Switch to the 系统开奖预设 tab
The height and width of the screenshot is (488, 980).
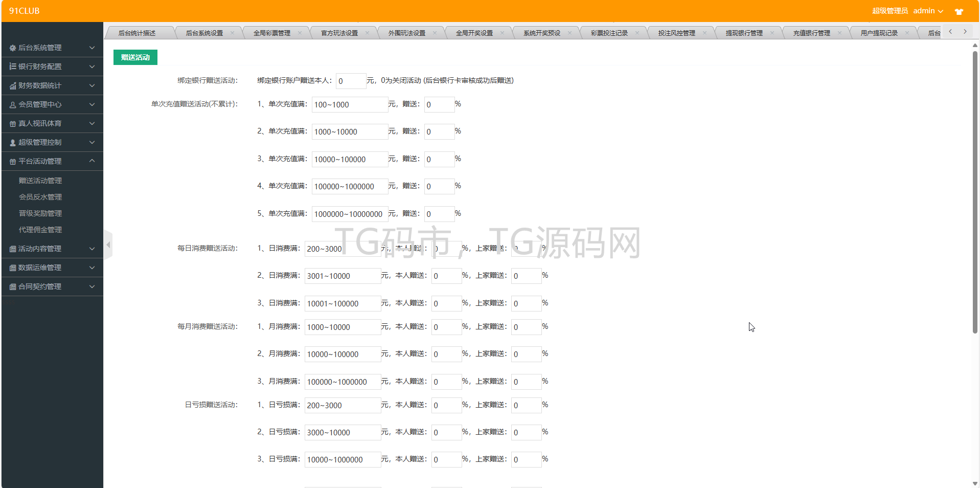(542, 33)
